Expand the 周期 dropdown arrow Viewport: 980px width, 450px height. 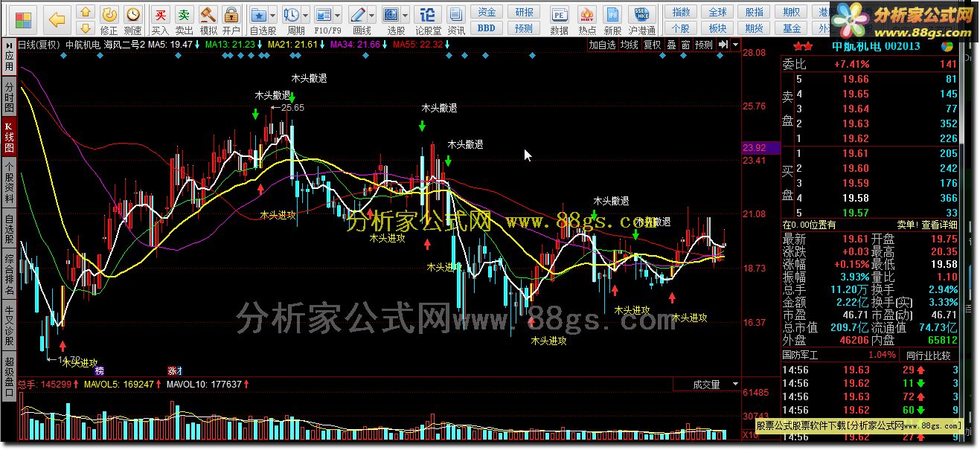click(x=305, y=15)
